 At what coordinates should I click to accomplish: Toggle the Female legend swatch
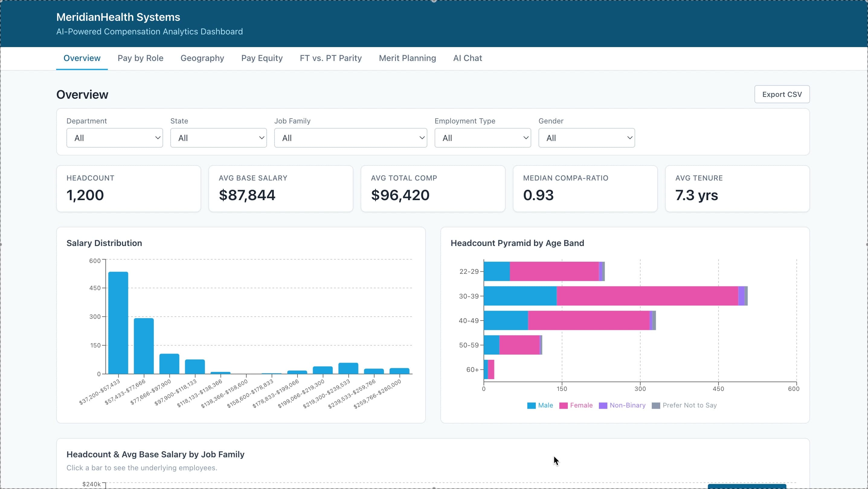pos(563,405)
